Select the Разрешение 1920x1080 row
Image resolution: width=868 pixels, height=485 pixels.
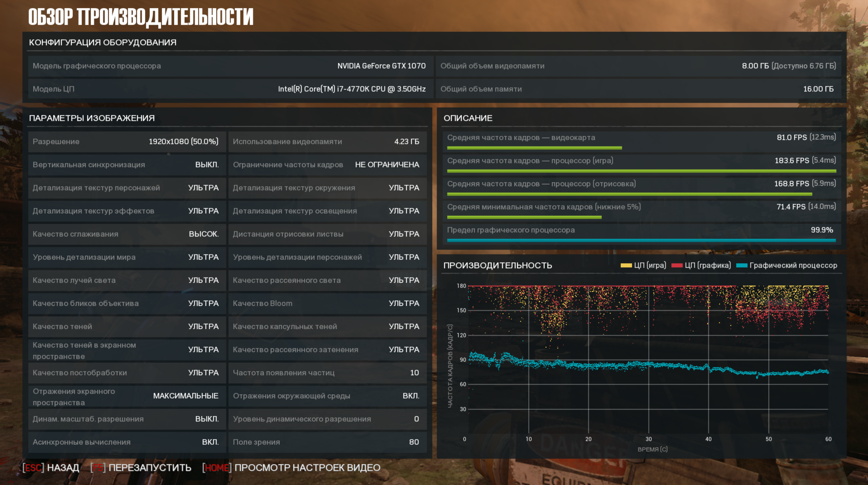127,142
